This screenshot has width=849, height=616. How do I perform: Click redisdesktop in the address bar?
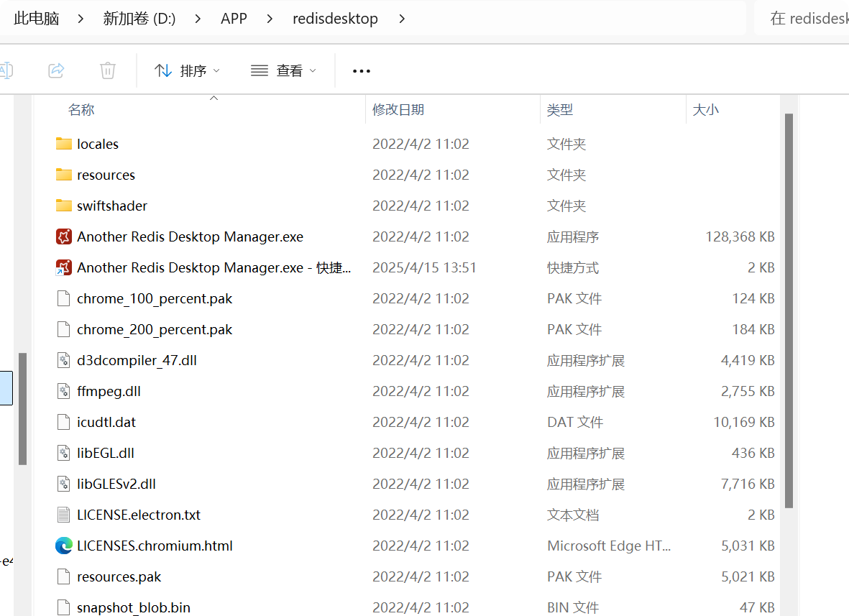(335, 19)
